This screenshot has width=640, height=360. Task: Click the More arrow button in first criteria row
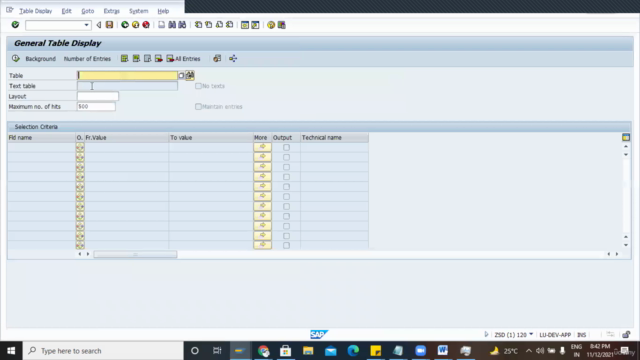(262, 147)
